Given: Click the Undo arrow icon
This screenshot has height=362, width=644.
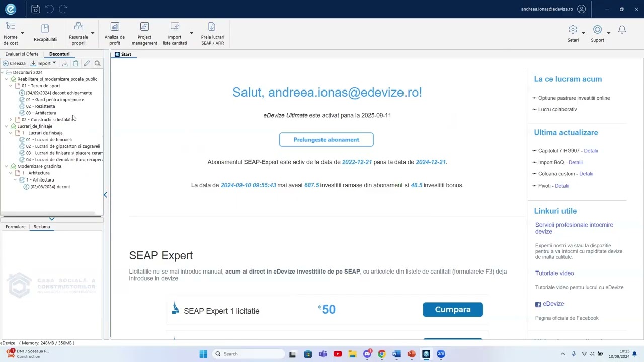Looking at the screenshot, I should pyautogui.click(x=49, y=9).
